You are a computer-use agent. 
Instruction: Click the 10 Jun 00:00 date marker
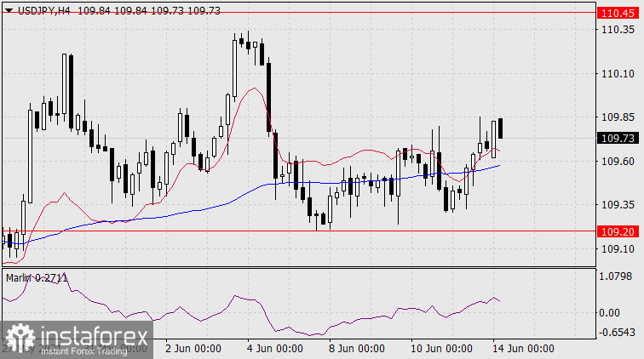pos(441,348)
